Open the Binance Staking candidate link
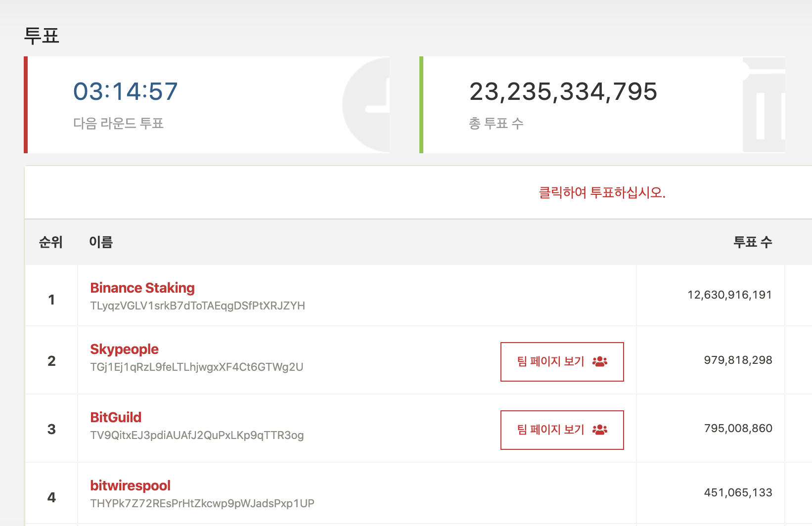Image resolution: width=812 pixels, height=526 pixels. click(x=142, y=288)
